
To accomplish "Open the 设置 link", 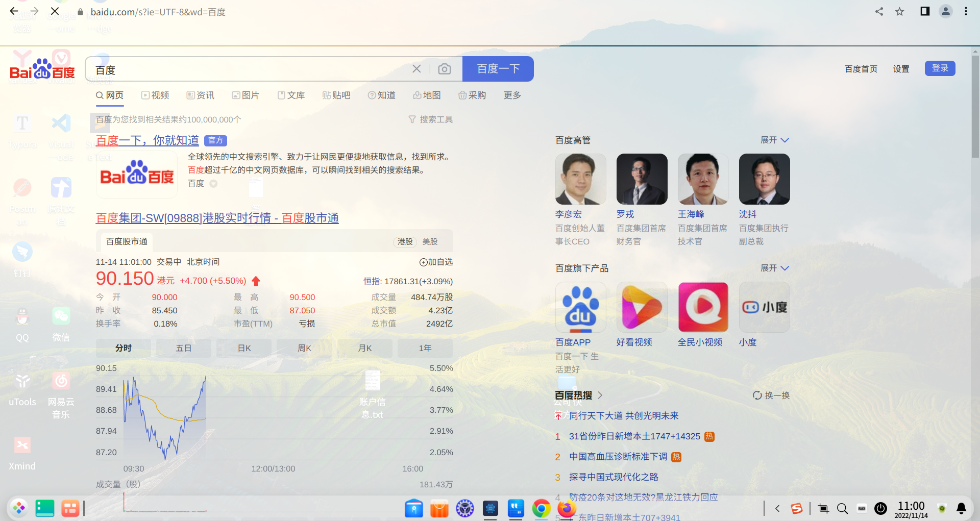I will coord(901,69).
